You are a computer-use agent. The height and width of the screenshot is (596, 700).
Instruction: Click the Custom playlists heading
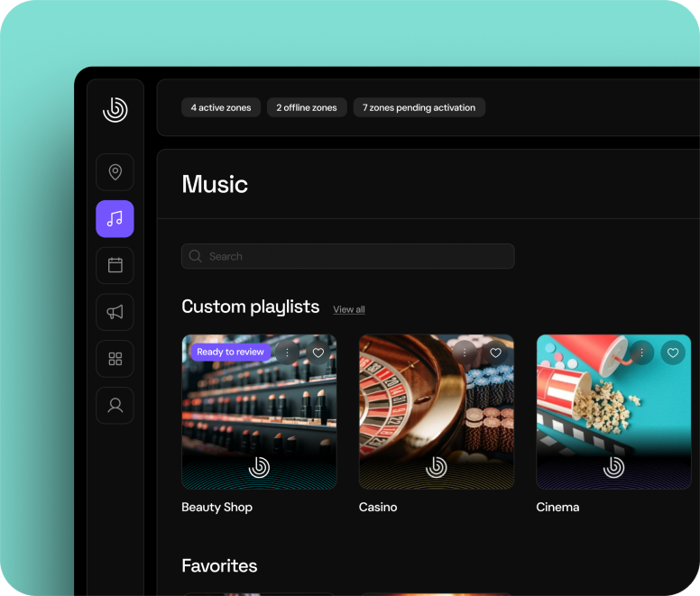(251, 307)
